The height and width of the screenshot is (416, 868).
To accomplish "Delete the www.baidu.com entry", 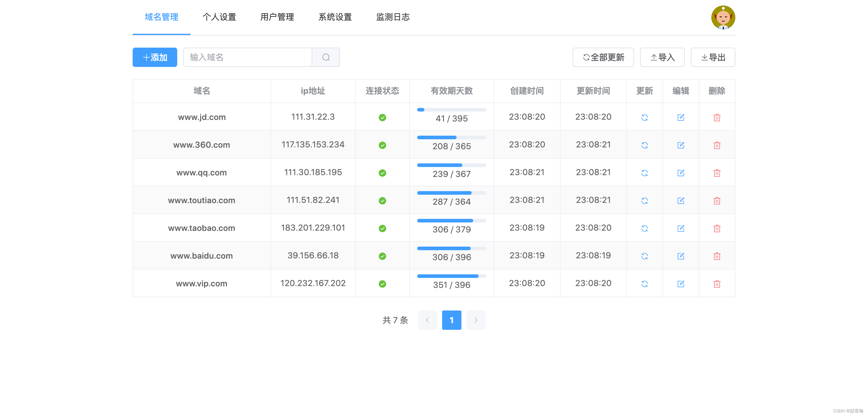I will (x=717, y=256).
